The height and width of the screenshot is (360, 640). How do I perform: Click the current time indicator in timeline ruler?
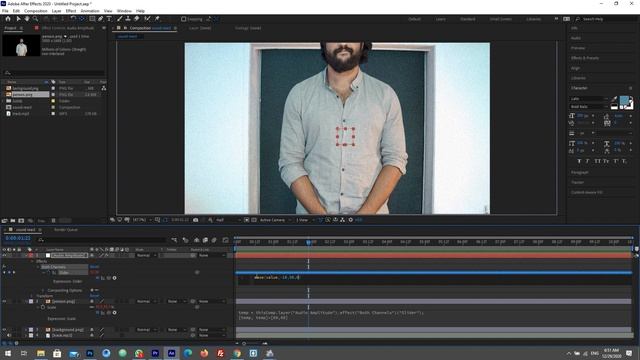click(x=309, y=242)
